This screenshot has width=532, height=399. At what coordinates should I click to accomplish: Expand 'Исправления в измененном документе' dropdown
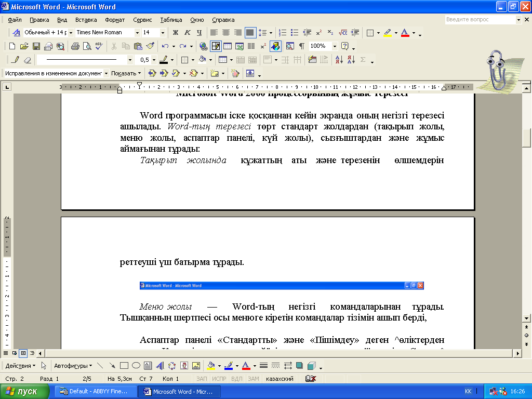point(106,73)
